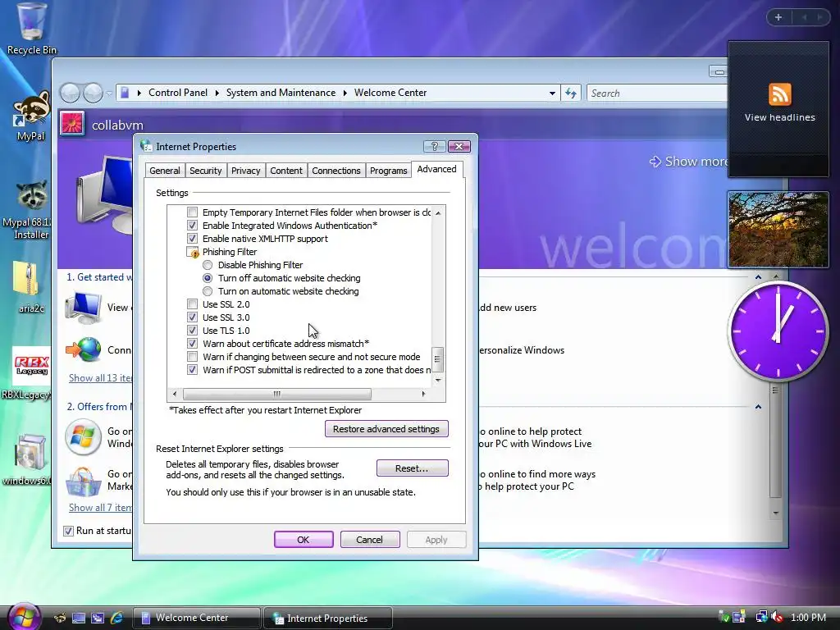Open the Mypal 68.1 Installer icon

(x=31, y=210)
